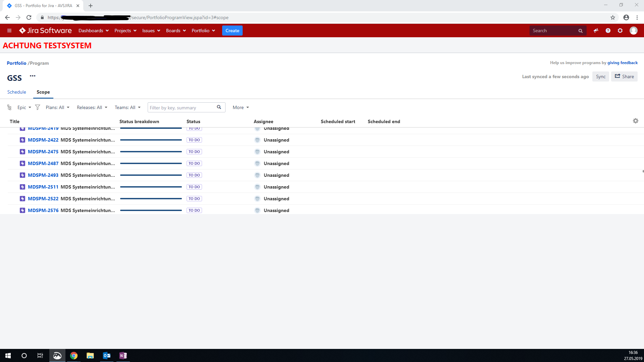644x362 pixels.
Task: Open the help question mark icon
Action: click(608, 31)
